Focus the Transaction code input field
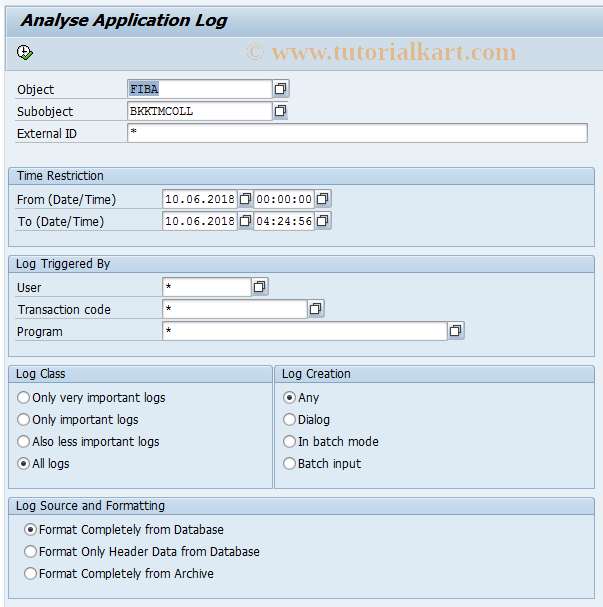This screenshot has height=607, width=603. tap(235, 309)
